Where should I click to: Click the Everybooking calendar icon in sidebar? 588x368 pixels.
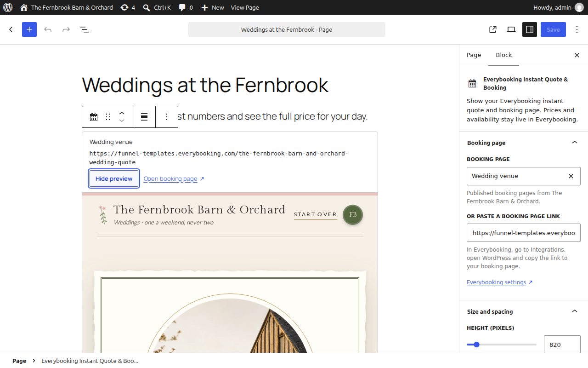[472, 83]
